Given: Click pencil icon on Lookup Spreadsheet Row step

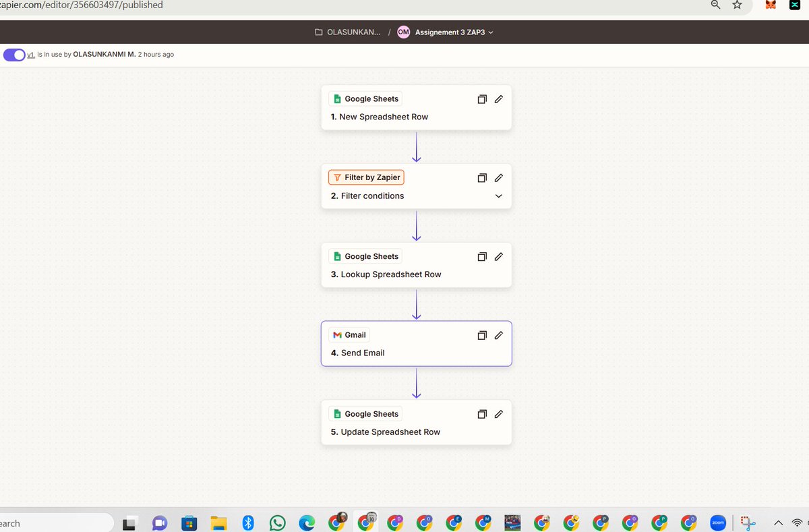Looking at the screenshot, I should tap(499, 257).
